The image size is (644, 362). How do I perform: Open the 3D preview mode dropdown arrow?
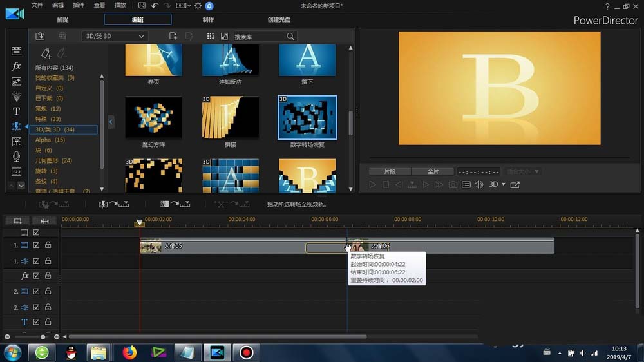coord(504,184)
